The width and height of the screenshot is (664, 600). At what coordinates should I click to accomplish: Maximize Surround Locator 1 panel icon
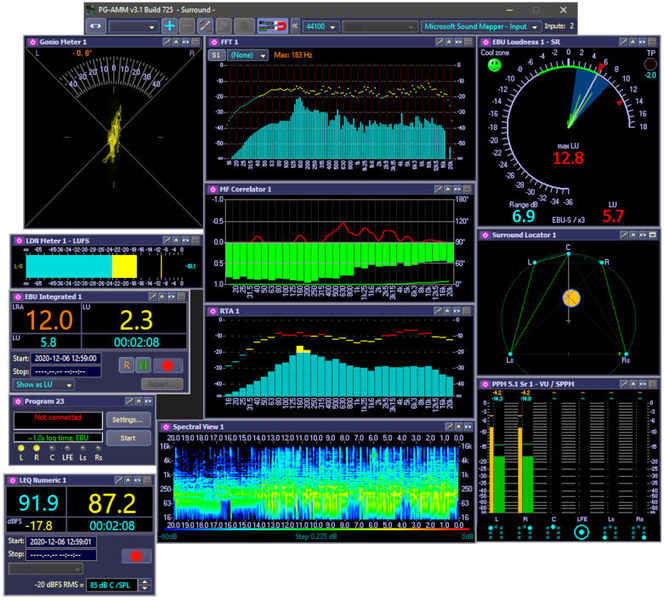[x=653, y=235]
